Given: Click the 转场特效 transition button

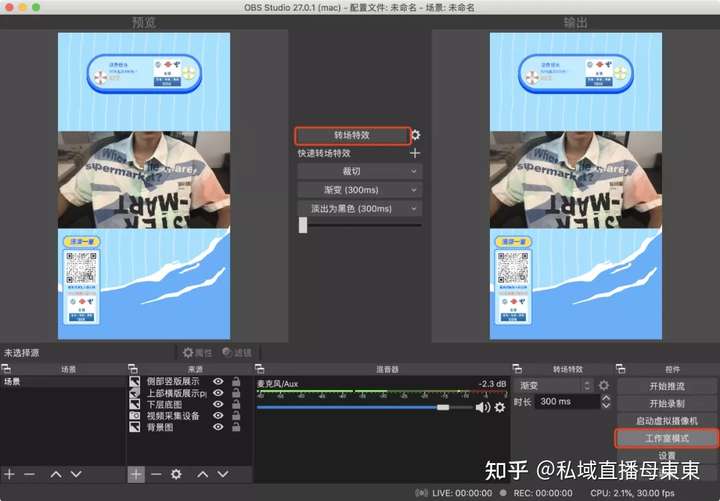Looking at the screenshot, I should pyautogui.click(x=353, y=135).
